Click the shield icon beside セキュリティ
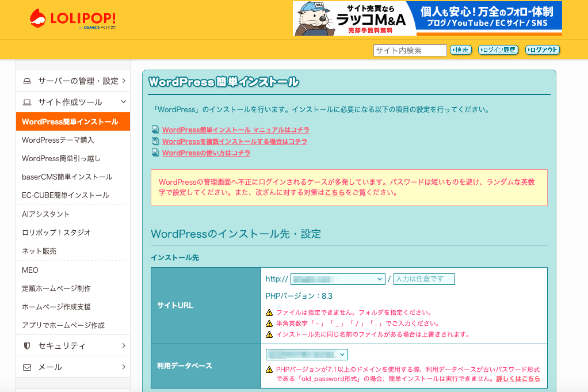 click(27, 346)
